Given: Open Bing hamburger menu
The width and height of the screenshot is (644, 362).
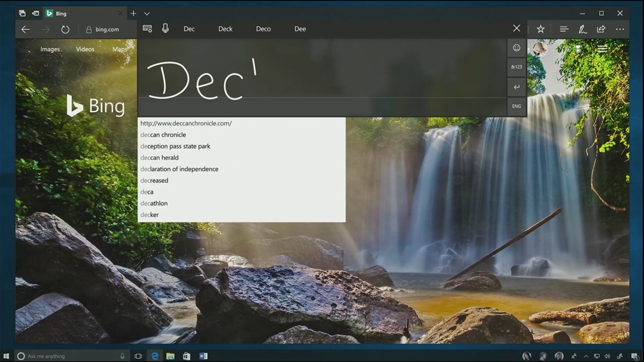Looking at the screenshot, I should click(x=602, y=49).
